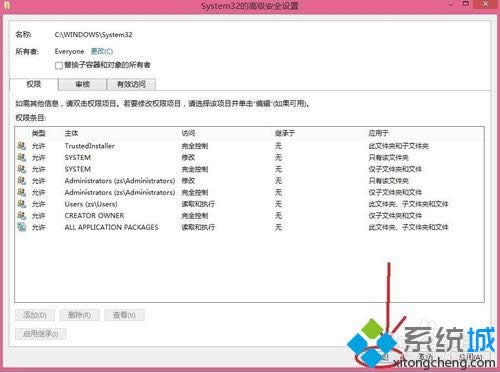Select the Users (zs\Users) entry icon
The image size is (500, 373).
[22, 204]
